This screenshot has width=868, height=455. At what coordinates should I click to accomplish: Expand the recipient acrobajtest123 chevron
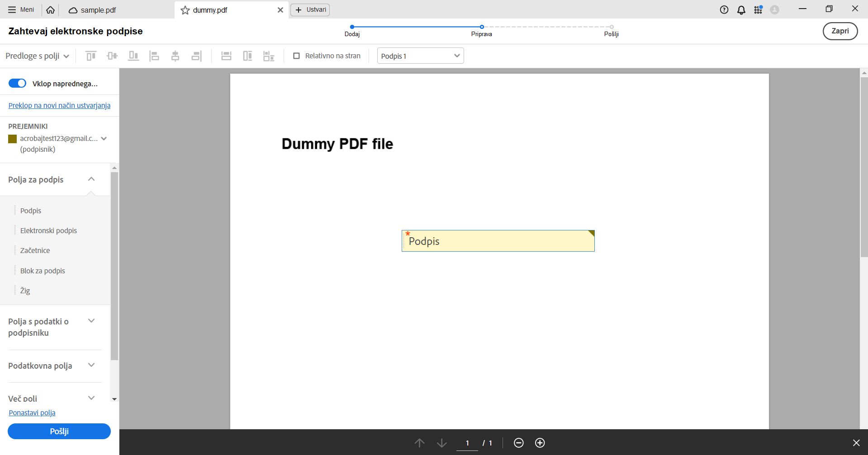pos(104,139)
